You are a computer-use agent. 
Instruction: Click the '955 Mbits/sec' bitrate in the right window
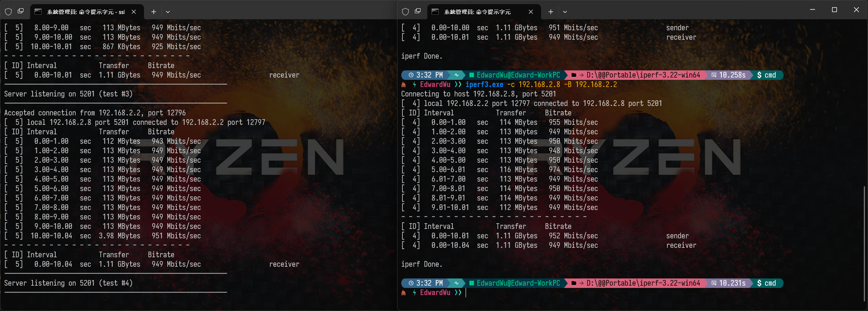(x=573, y=122)
